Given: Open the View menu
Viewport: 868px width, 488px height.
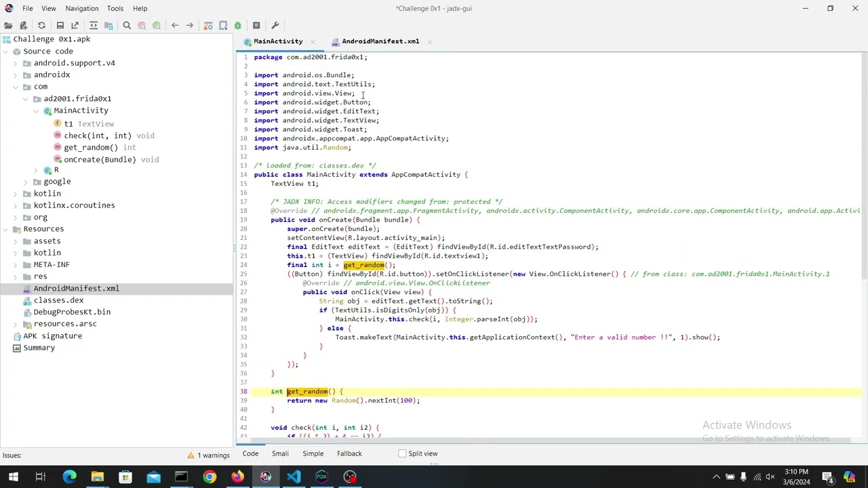Looking at the screenshot, I should click(49, 8).
